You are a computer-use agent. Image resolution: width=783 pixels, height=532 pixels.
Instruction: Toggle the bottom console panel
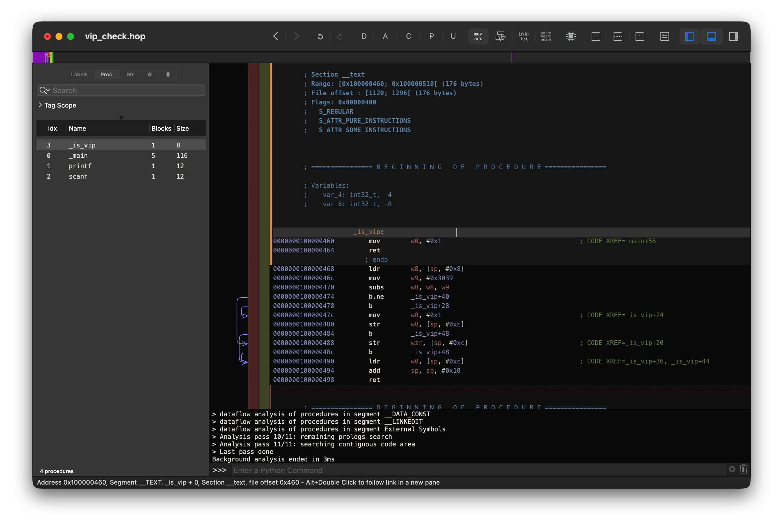pyautogui.click(x=711, y=36)
